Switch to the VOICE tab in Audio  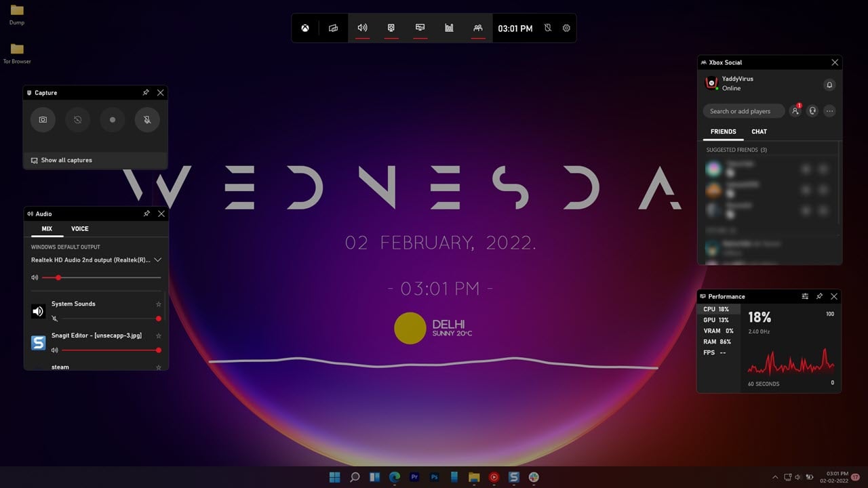click(x=80, y=228)
